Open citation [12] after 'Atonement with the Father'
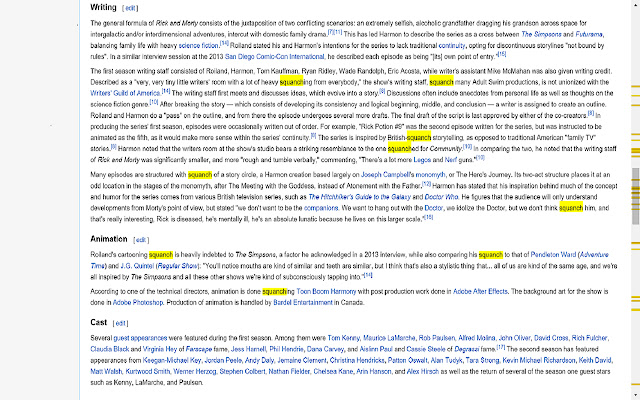 427,184
